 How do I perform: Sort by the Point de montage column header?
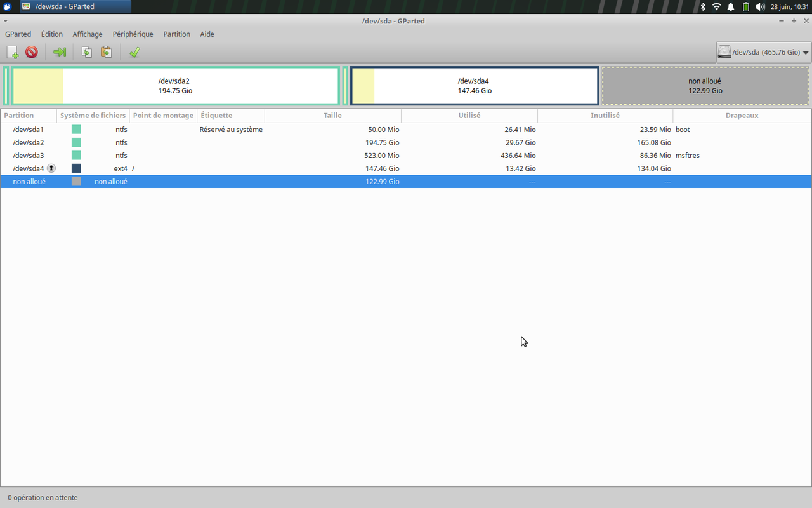click(x=163, y=116)
